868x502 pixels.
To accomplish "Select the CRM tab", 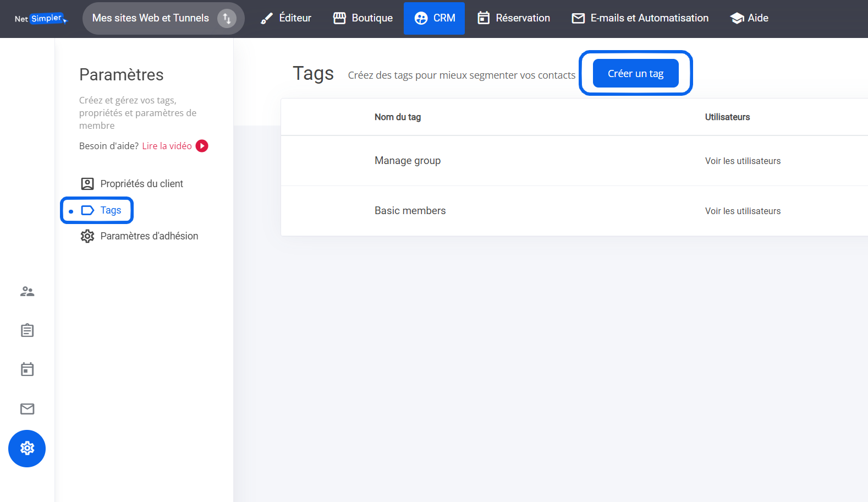I will tap(435, 18).
